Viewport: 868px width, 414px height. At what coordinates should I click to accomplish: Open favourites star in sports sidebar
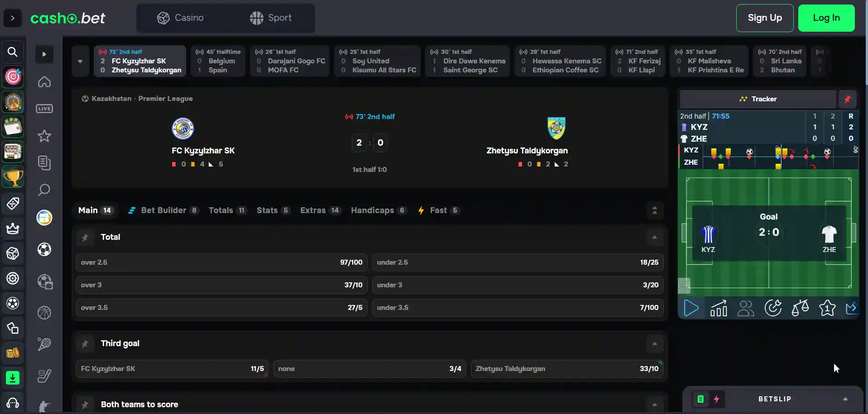(44, 136)
